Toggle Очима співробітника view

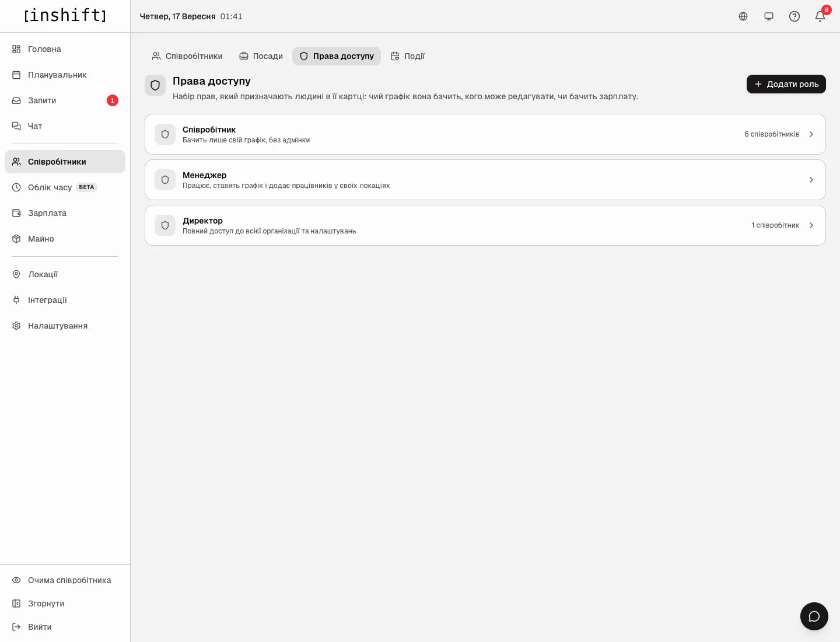tap(65, 580)
